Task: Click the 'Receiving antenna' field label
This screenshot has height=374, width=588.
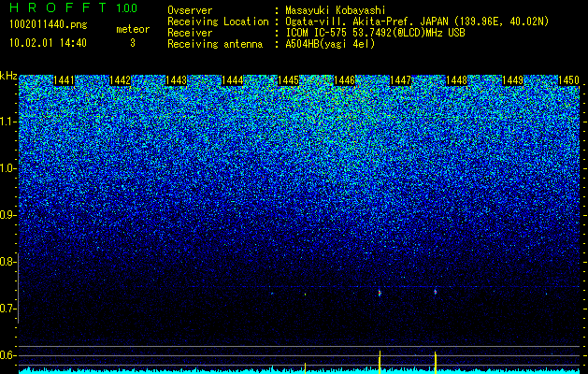Action: pos(215,44)
